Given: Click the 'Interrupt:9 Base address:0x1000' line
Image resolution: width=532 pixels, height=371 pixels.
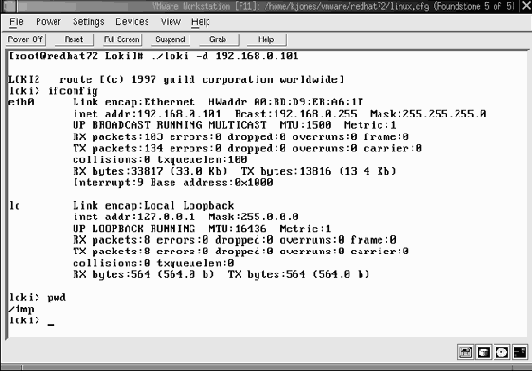Looking at the screenshot, I should point(173,183).
